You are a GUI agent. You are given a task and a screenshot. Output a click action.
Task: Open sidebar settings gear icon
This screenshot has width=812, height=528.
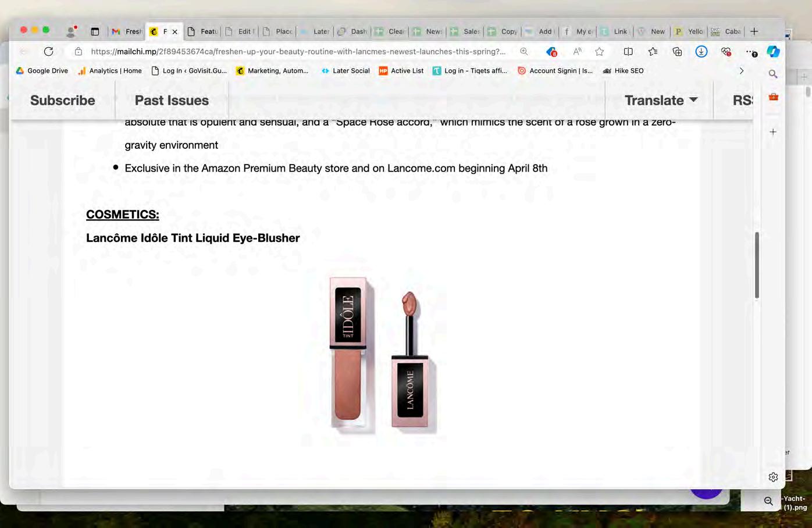coord(773,477)
